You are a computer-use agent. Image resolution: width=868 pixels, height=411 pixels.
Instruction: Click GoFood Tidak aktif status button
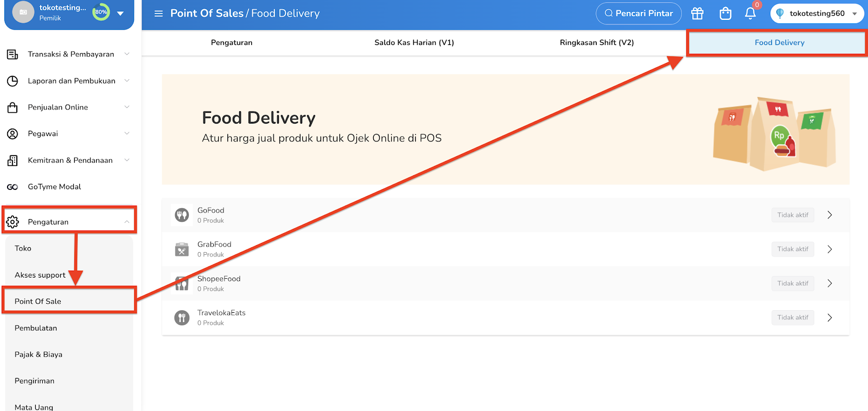click(x=793, y=215)
